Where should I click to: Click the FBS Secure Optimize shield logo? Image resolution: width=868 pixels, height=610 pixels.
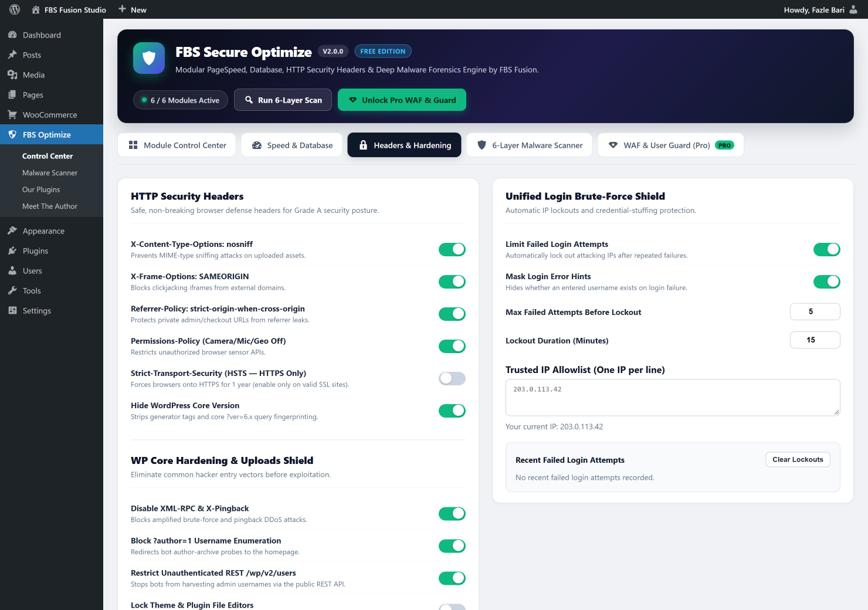[x=149, y=58]
